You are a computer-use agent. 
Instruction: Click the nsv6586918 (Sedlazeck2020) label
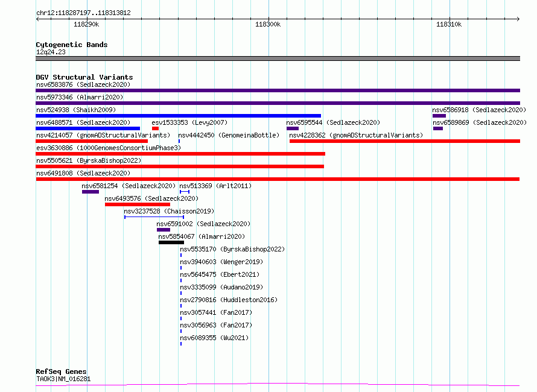coord(479,110)
